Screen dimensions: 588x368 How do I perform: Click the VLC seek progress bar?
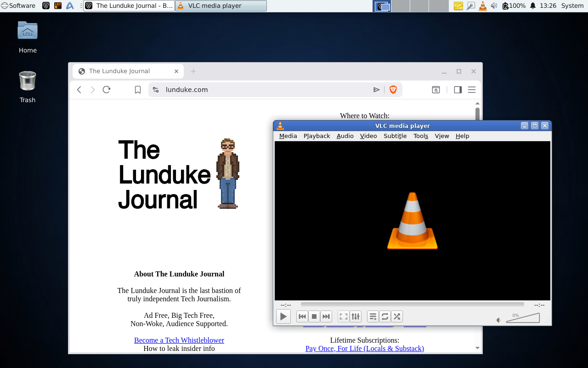tap(412, 305)
